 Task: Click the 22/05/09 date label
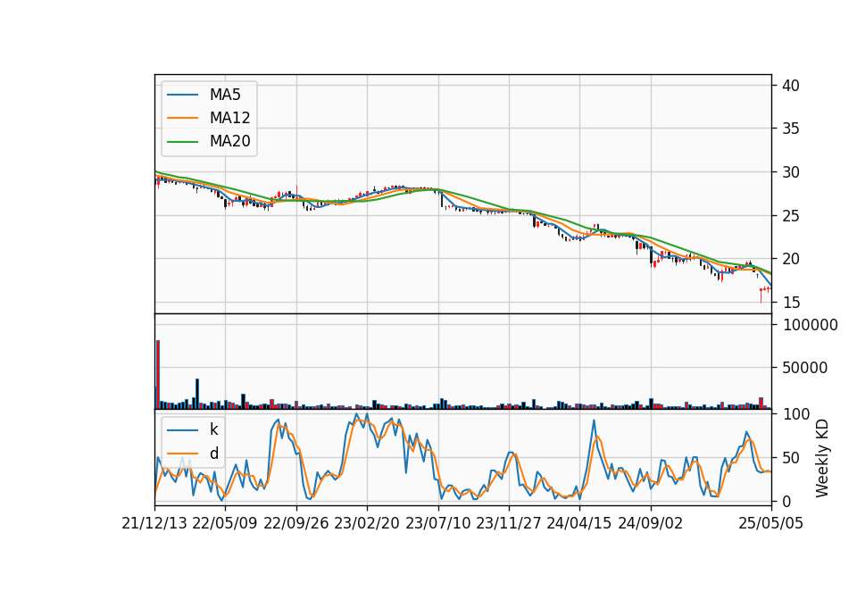[225, 523]
